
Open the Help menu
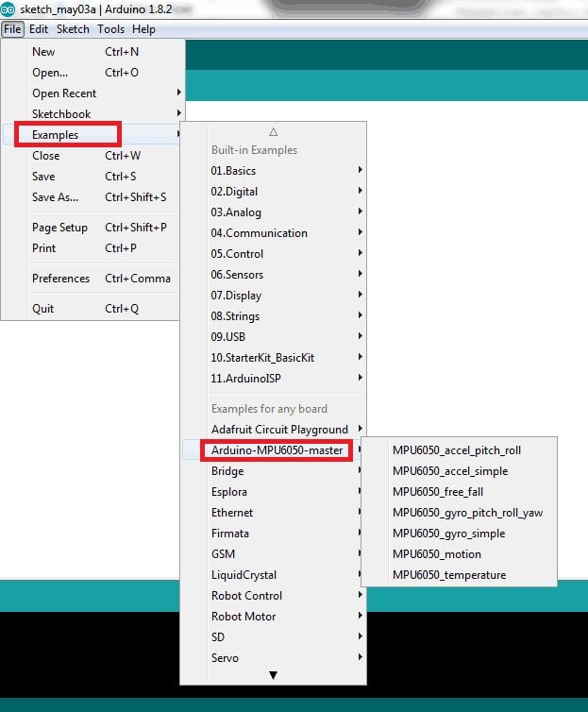[143, 29]
